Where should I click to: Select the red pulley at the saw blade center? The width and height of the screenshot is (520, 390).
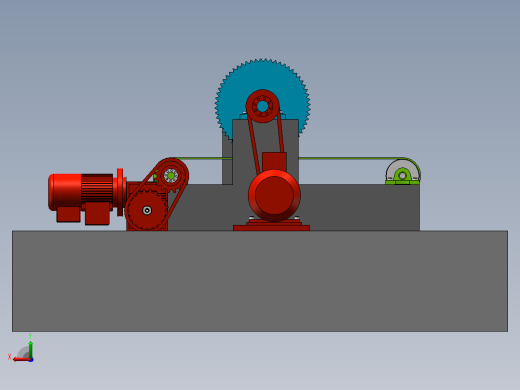263,106
